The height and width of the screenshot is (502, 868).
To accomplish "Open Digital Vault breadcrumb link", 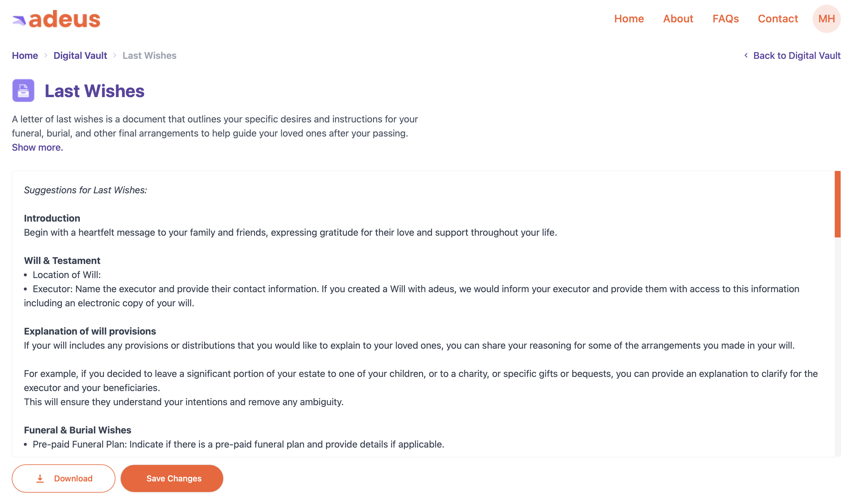I will (x=80, y=55).
